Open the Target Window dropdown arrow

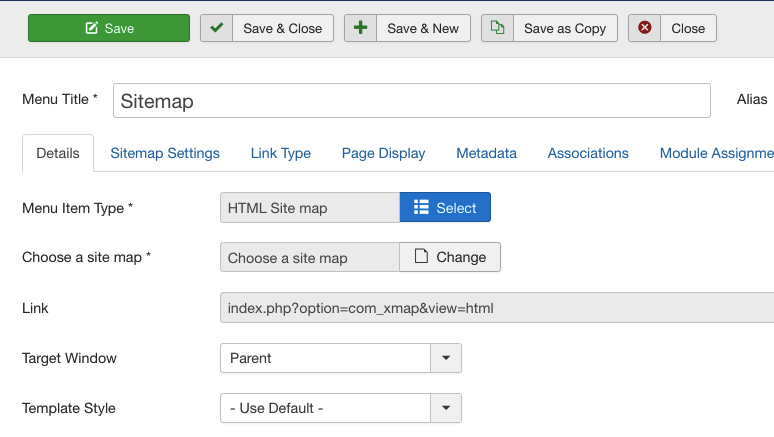[x=445, y=358]
